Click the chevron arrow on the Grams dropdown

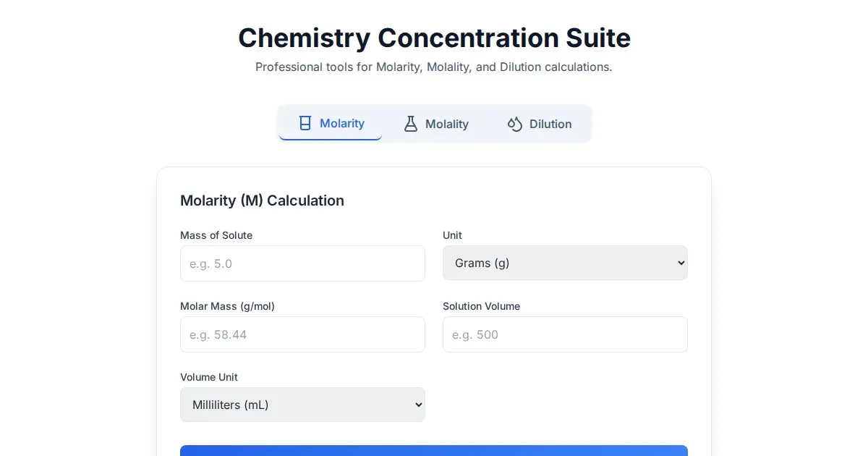tap(680, 263)
